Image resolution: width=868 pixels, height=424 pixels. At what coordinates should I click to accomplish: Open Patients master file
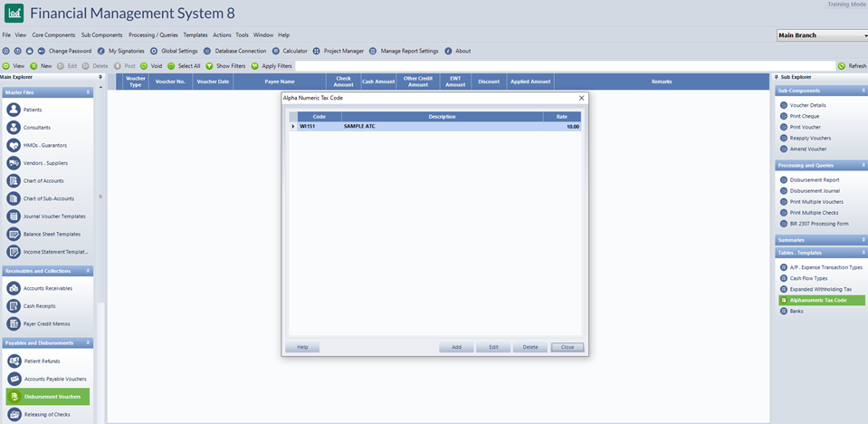[x=14, y=110]
